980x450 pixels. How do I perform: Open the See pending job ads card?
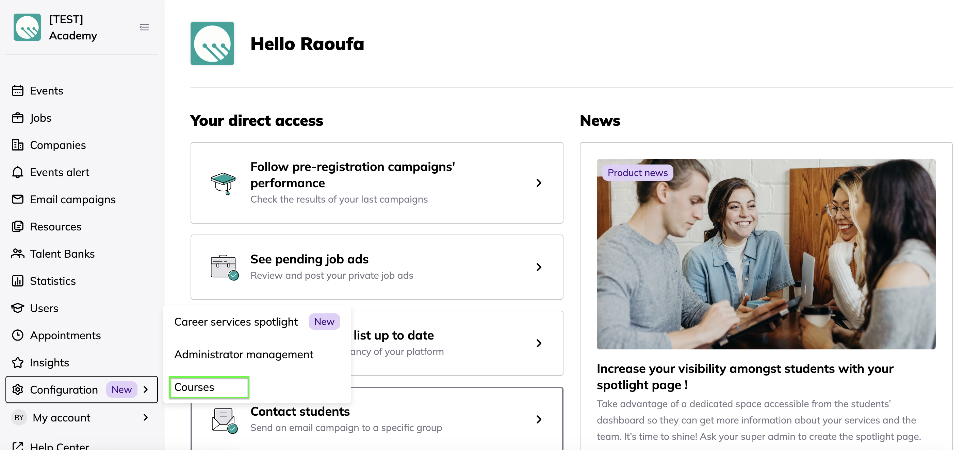(x=377, y=267)
